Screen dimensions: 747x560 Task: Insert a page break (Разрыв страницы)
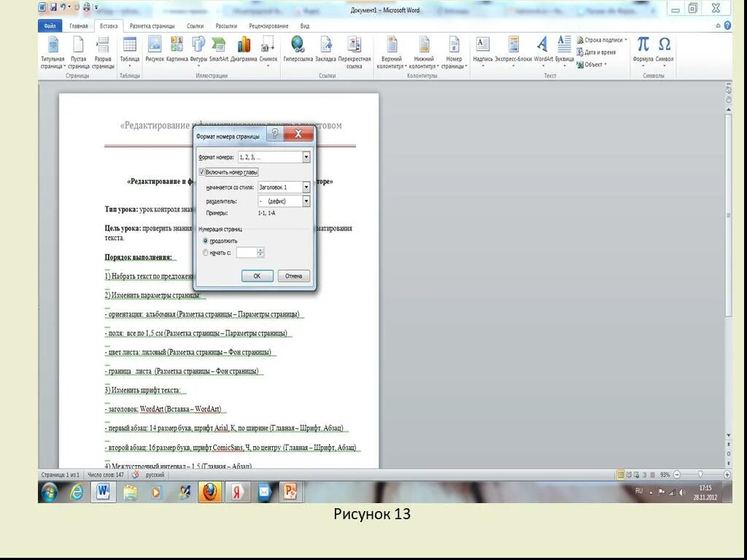(102, 52)
